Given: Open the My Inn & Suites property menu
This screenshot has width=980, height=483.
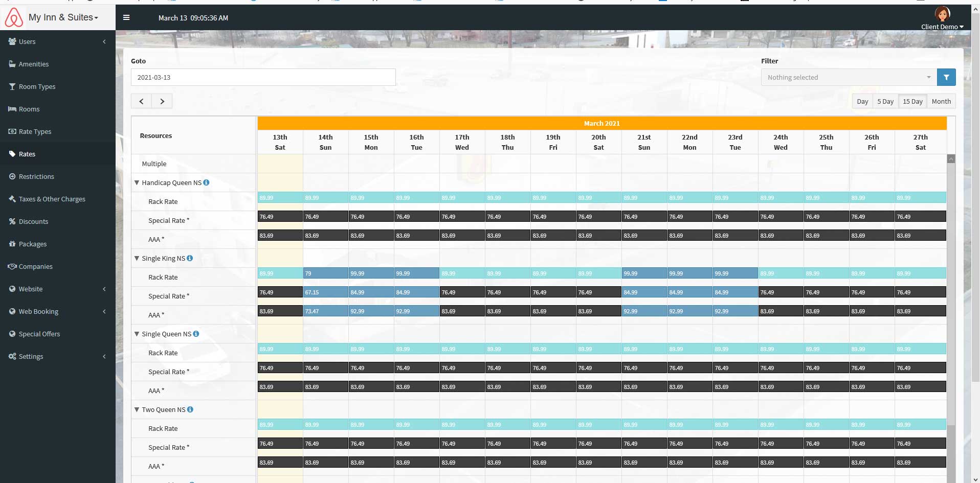Looking at the screenshot, I should click(x=63, y=17).
